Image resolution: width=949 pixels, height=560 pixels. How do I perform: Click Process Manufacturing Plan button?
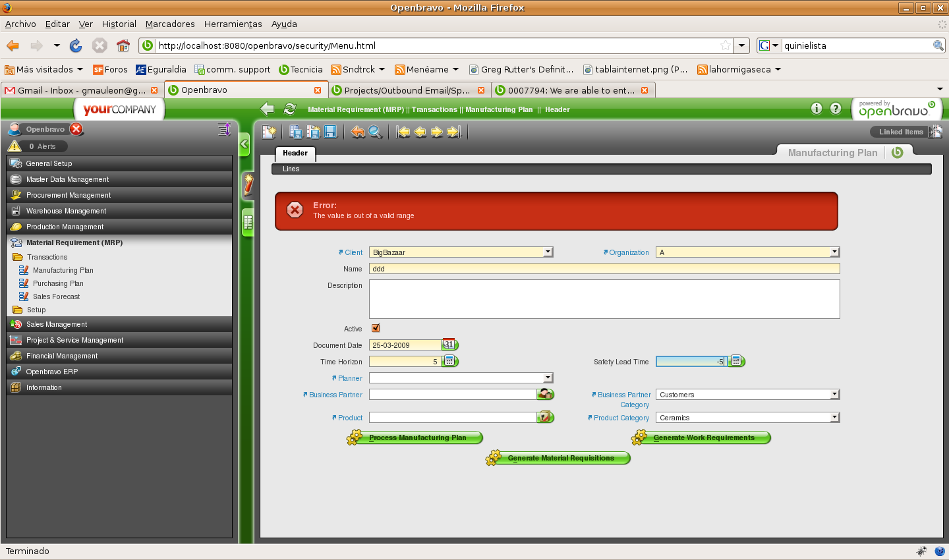[417, 437]
